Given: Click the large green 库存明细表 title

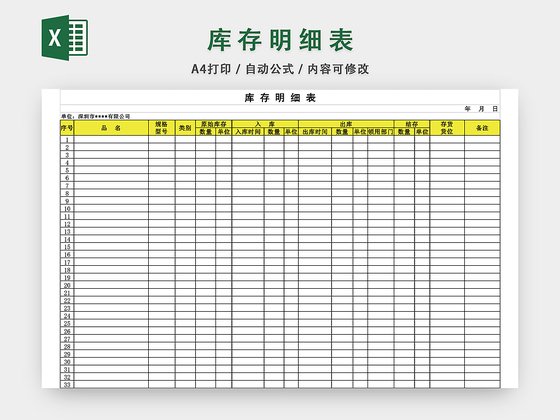Looking at the screenshot, I should pyautogui.click(x=280, y=40).
